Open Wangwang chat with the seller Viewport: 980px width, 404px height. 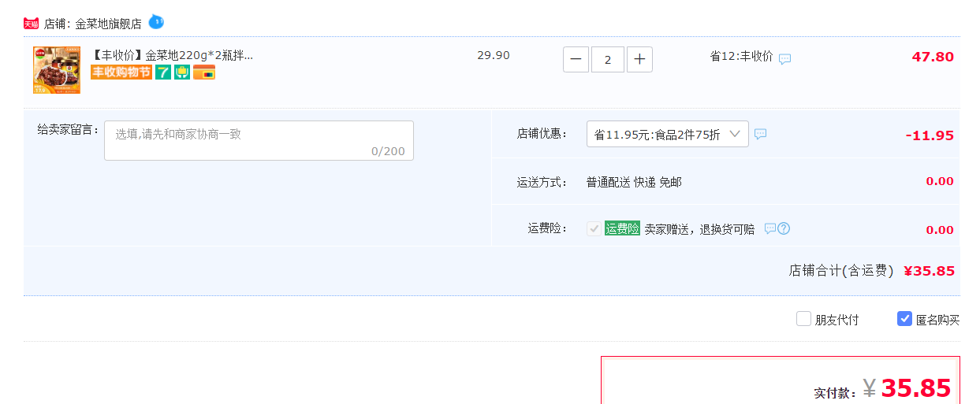[x=156, y=22]
